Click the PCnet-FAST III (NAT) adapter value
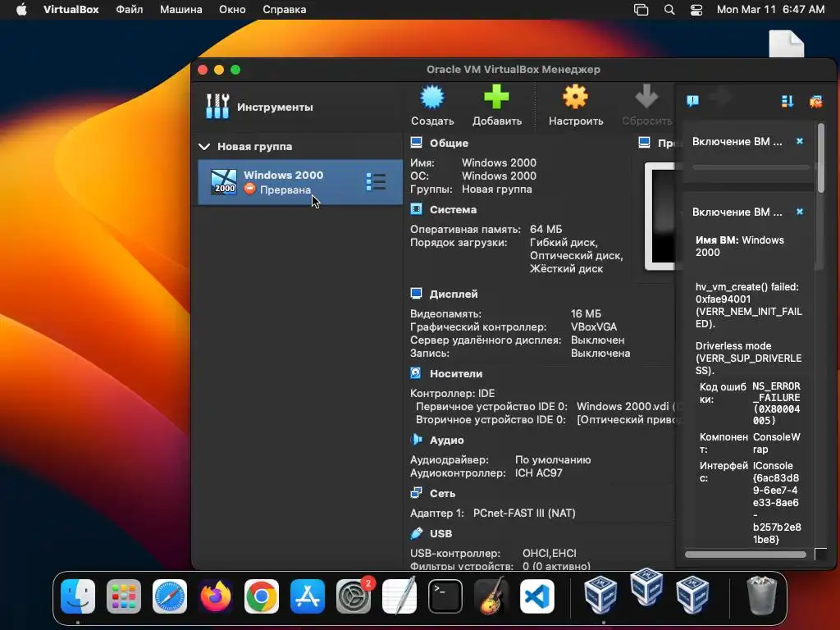The image size is (840, 630). (x=524, y=513)
